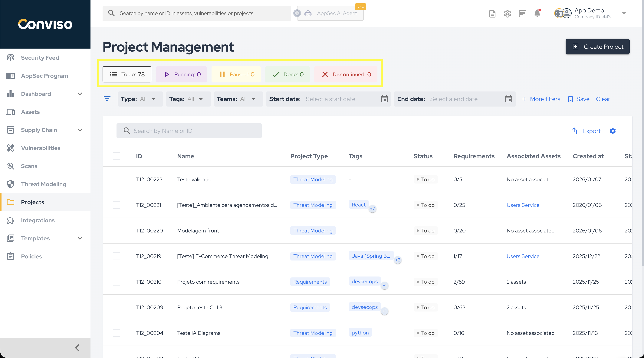644x358 pixels.
Task: Click the Create Project button
Action: pos(597,47)
